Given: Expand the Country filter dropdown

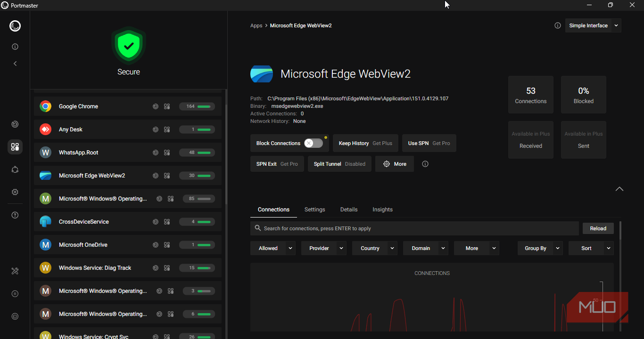Looking at the screenshot, I should [375, 248].
